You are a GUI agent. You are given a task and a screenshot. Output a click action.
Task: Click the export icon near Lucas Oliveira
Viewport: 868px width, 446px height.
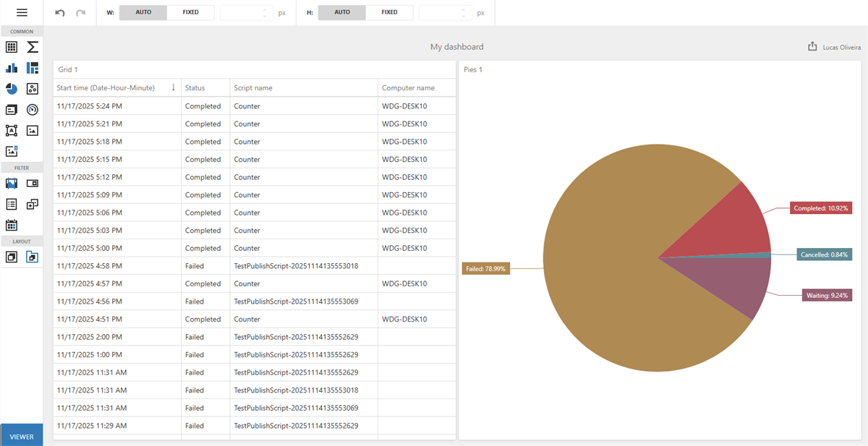click(811, 45)
